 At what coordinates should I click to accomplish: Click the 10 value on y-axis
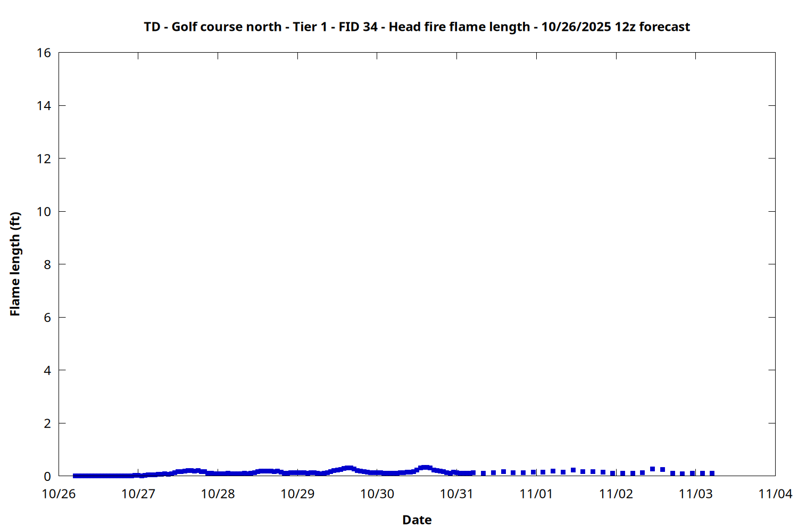pos(44,212)
